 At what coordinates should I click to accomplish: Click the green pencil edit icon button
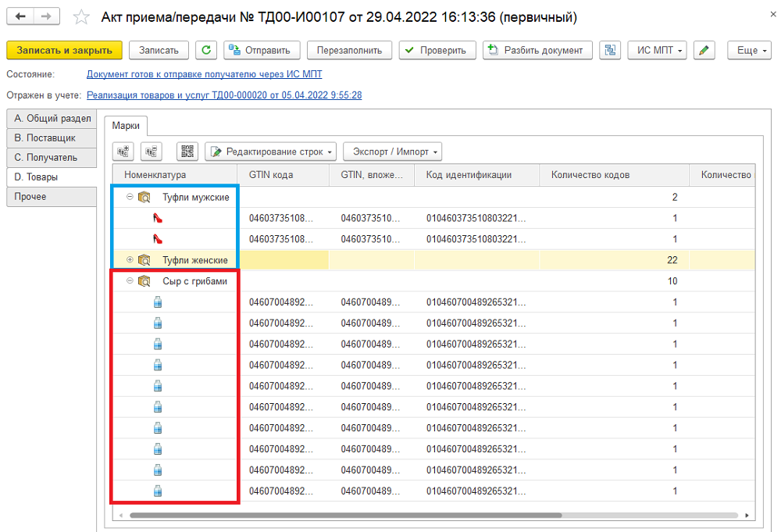[704, 50]
